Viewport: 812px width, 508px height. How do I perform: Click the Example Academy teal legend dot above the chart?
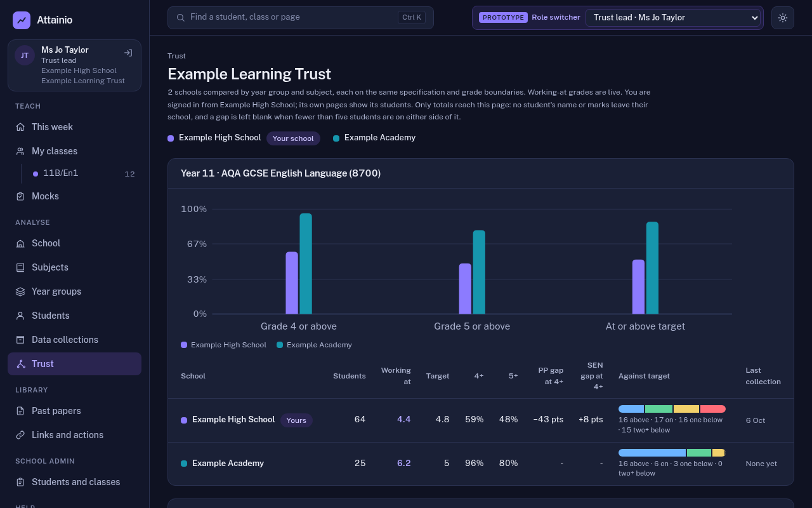point(336,138)
